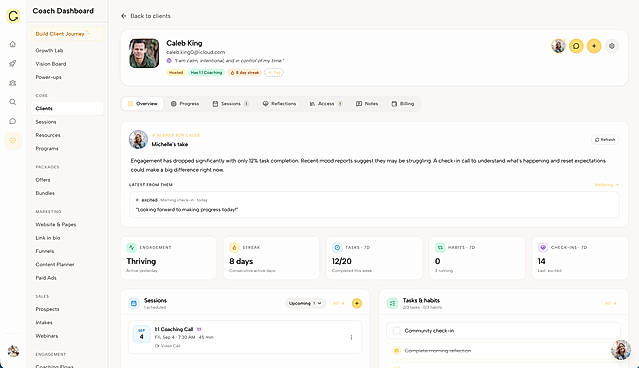Open Offers in sidebar
Screen dimensions: 639x368
point(43,180)
